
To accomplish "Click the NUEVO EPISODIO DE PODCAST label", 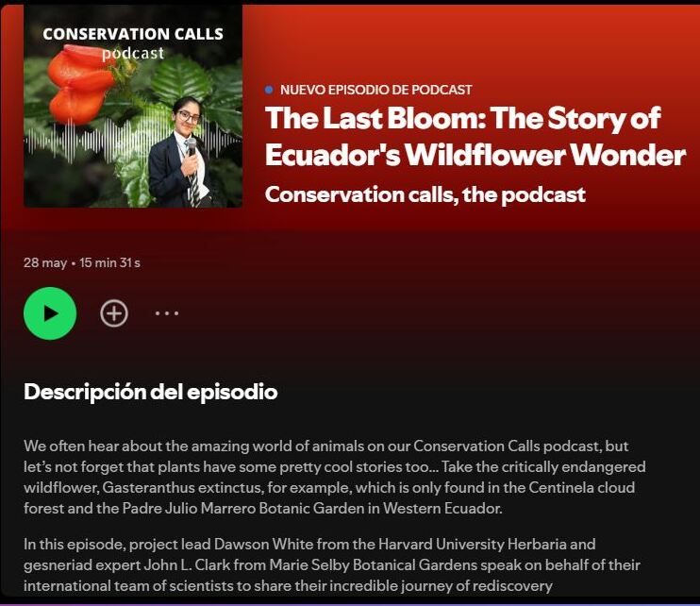I will (375, 90).
